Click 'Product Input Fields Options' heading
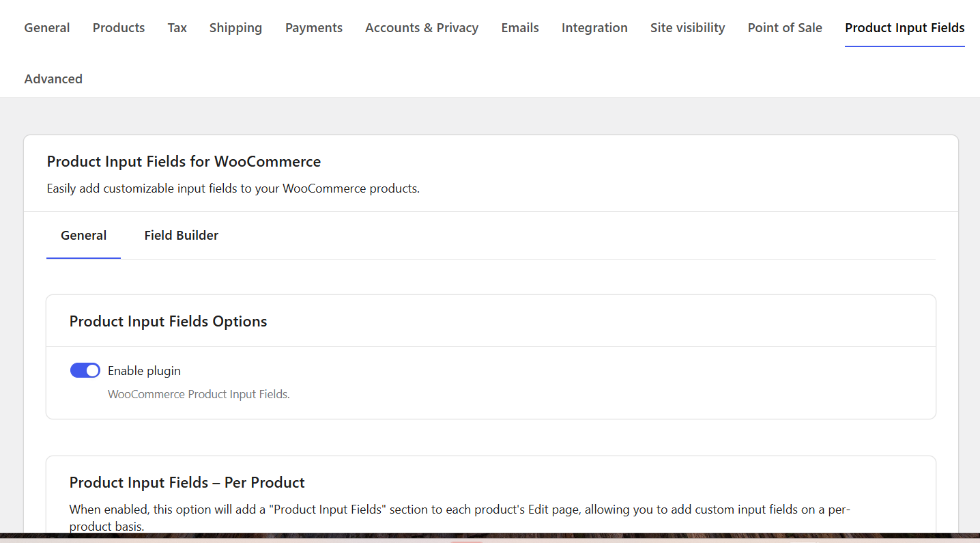The height and width of the screenshot is (543, 980). pyautogui.click(x=168, y=322)
